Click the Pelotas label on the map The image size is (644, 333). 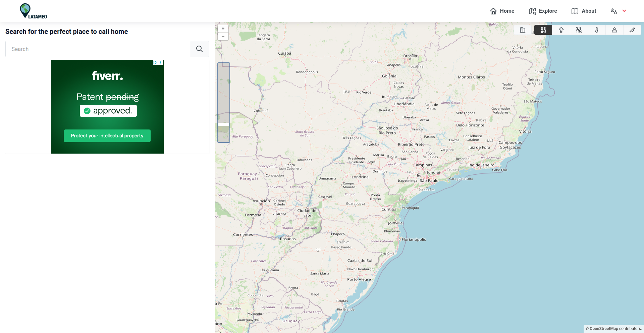(342, 301)
